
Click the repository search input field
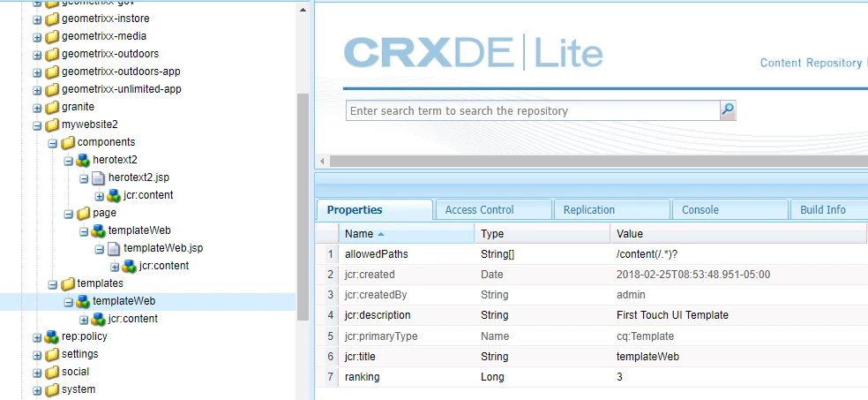click(533, 110)
